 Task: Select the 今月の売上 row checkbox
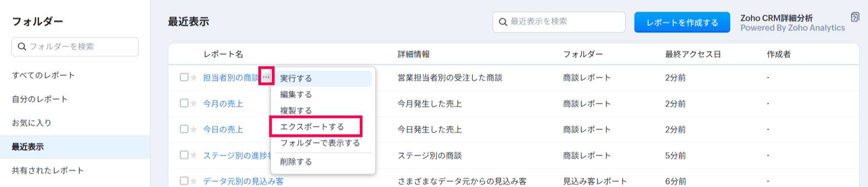pos(184,103)
